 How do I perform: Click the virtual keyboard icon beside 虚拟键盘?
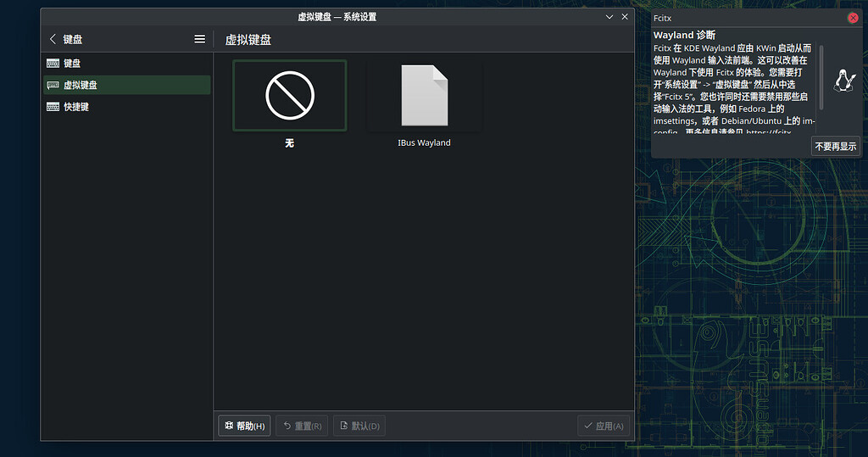coord(53,85)
